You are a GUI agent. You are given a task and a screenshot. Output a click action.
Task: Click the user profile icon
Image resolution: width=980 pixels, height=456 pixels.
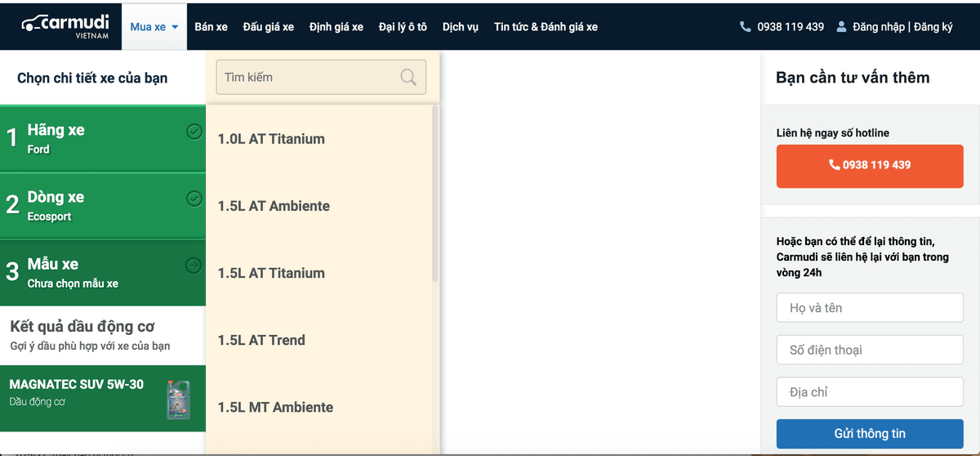[841, 27]
